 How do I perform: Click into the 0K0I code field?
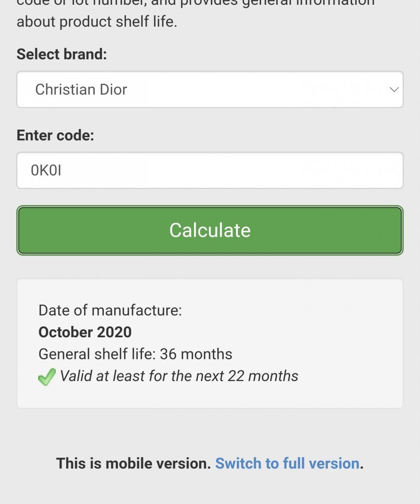pos(210,170)
